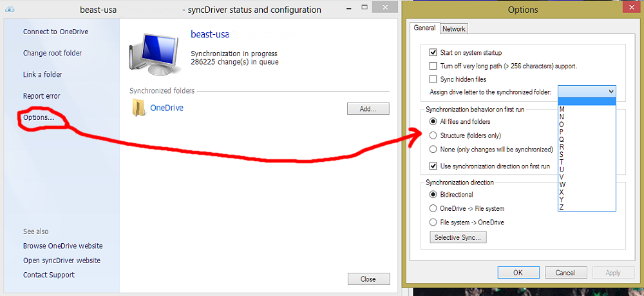Click Synchronization in progress status text
The height and width of the screenshot is (296, 644).
tap(234, 54)
